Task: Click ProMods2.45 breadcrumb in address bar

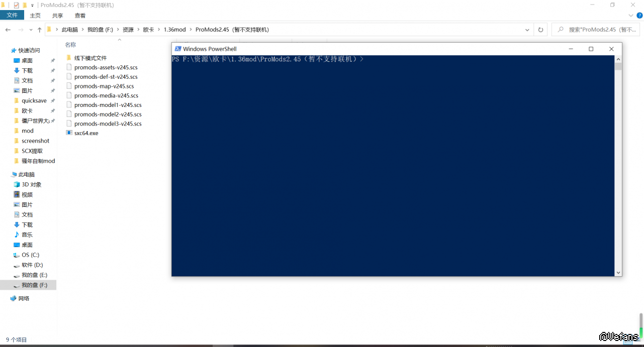Action: pyautogui.click(x=232, y=30)
